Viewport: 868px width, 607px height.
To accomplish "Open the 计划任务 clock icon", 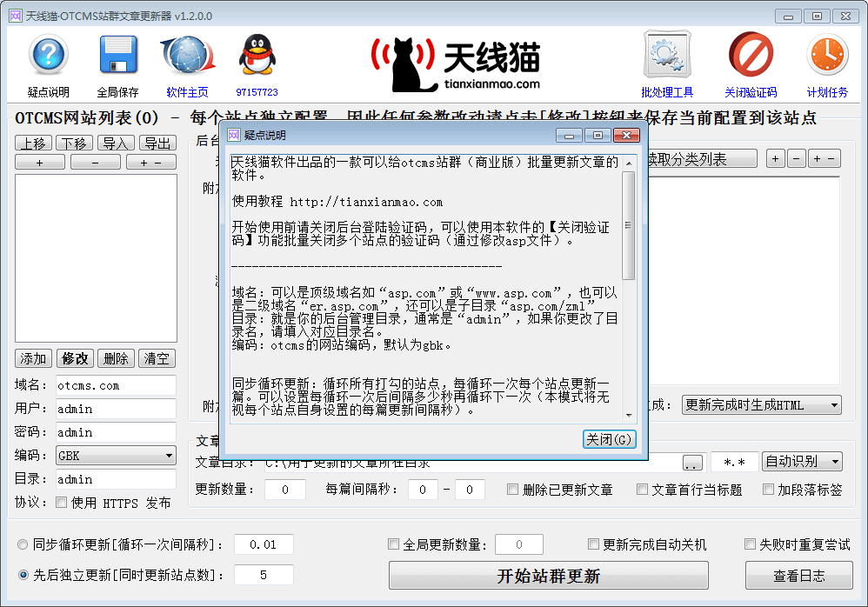I will (x=827, y=54).
